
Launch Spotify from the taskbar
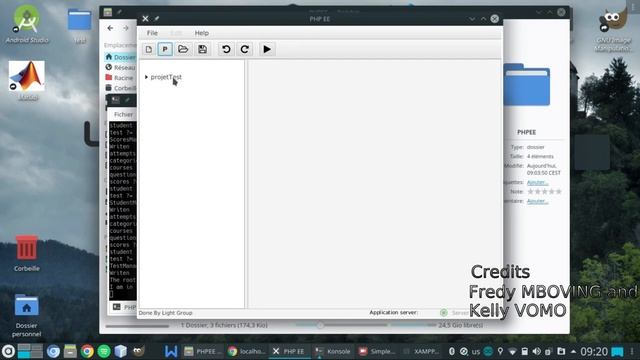(104, 351)
